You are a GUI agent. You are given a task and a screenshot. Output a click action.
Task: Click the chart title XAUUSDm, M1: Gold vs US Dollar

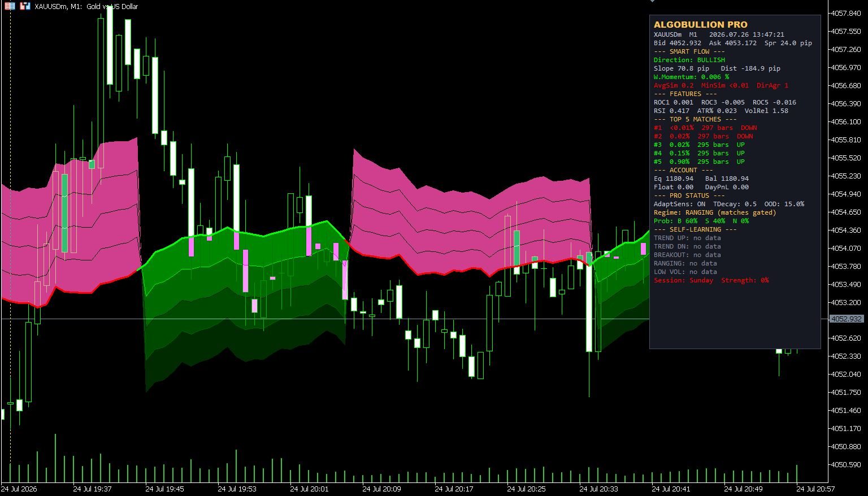click(x=86, y=7)
